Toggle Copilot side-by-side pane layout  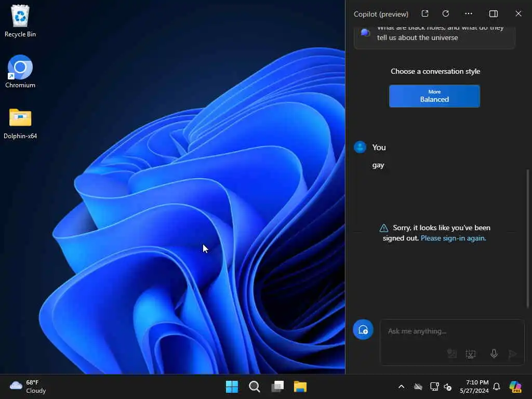point(494,14)
